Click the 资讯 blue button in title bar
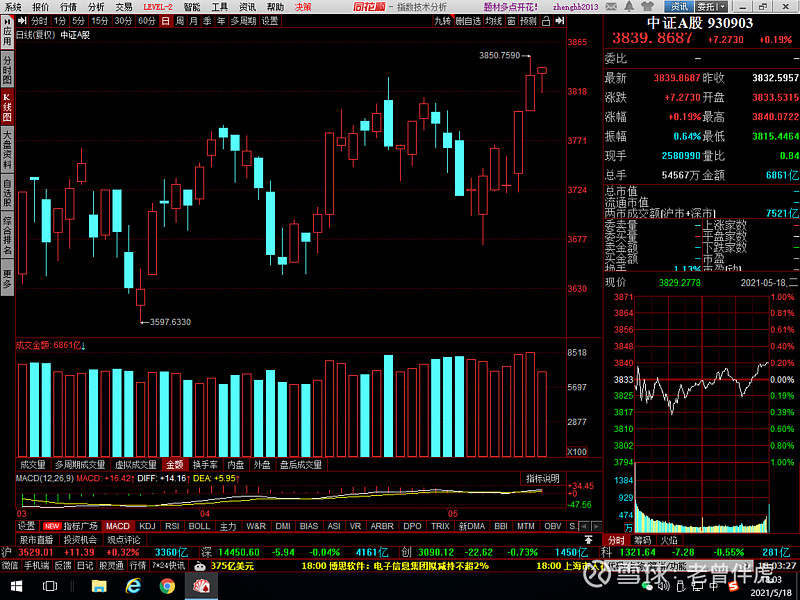Screen dimensions: 800x600 (679, 7)
